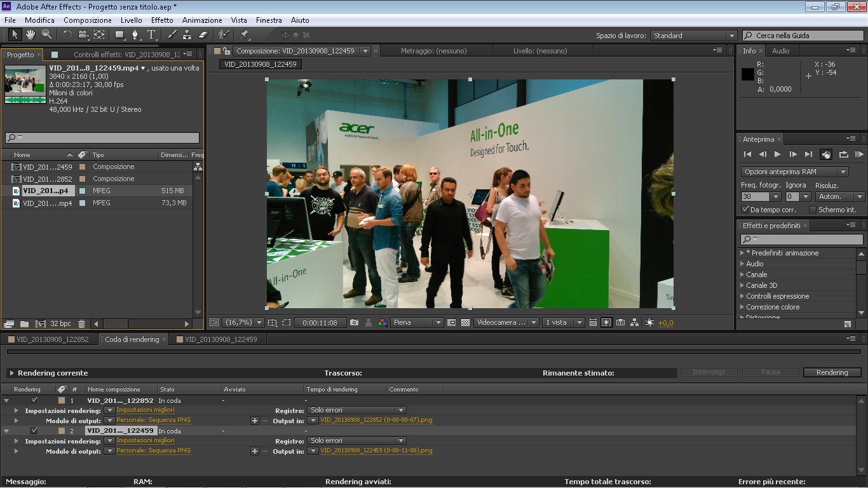Open 'Impostazioni migliori' link for item 1

point(146,410)
